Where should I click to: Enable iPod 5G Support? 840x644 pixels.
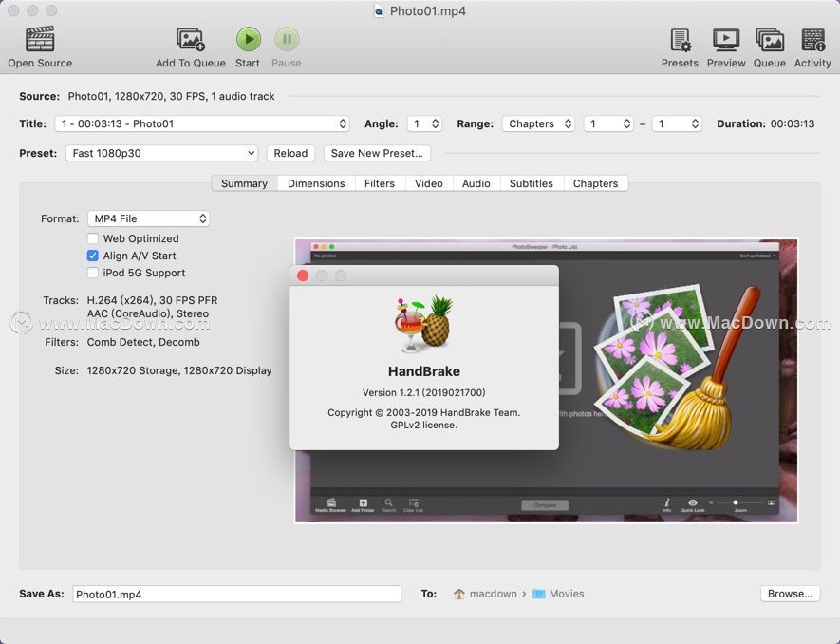tap(93, 273)
